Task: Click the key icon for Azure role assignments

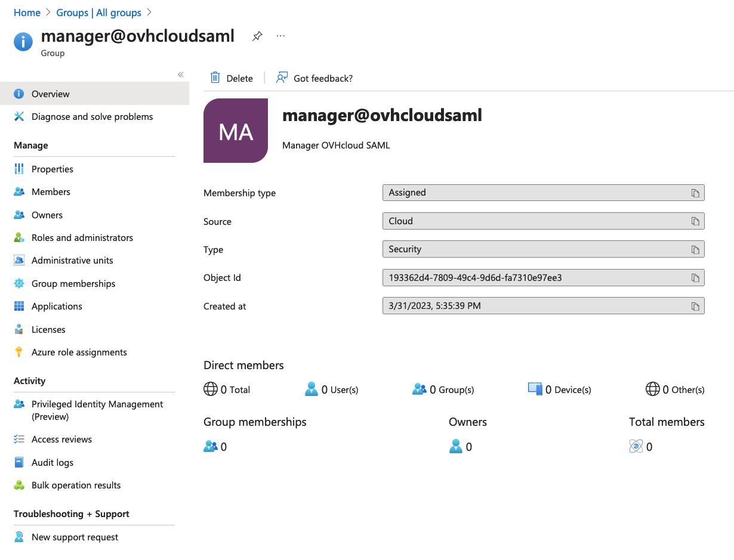Action: click(20, 352)
